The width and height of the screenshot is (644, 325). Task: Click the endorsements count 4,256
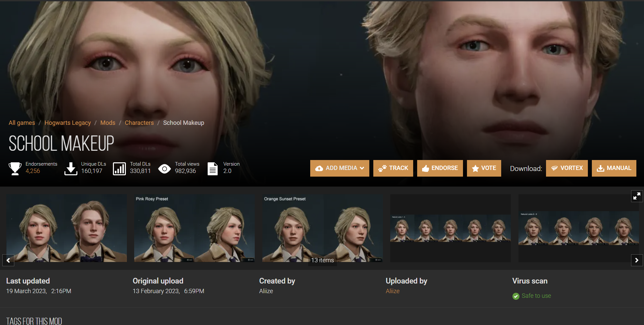[33, 171]
